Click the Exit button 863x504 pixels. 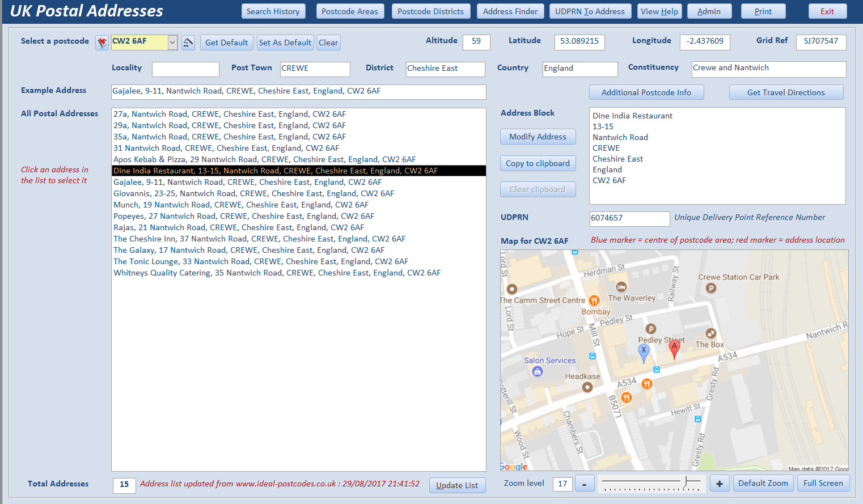tap(827, 11)
